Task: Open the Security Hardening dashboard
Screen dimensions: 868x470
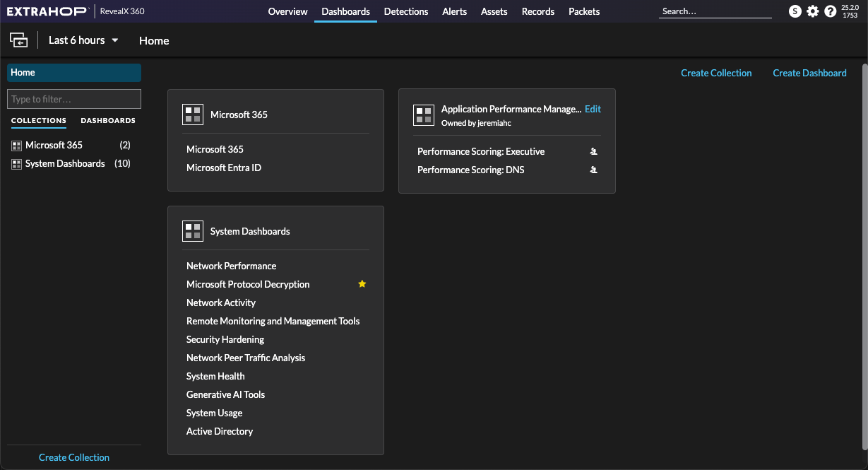Action: (x=225, y=339)
